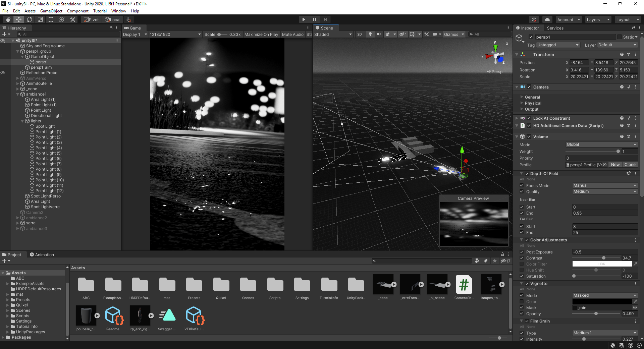The height and width of the screenshot is (349, 644).
Task: Select the Hand tool in toolbar
Action: click(8, 19)
